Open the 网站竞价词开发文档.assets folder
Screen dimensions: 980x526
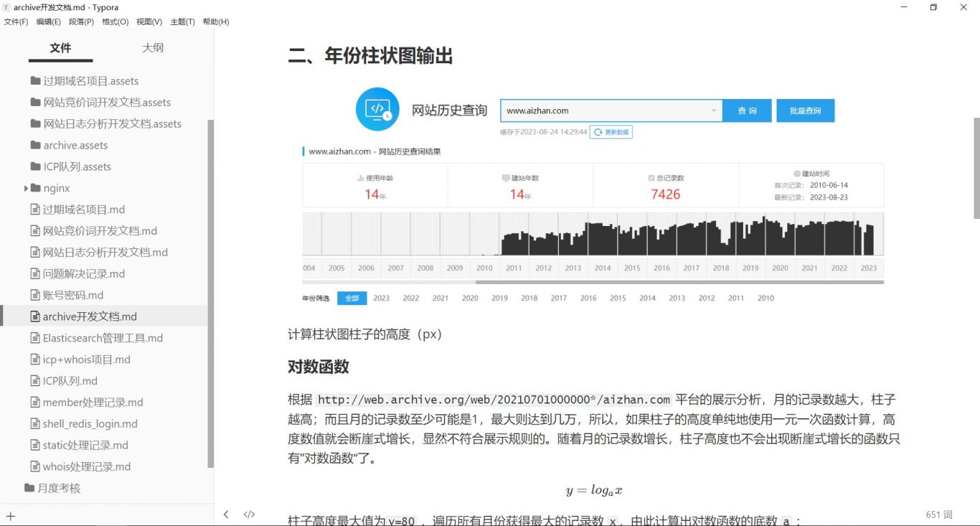pos(107,103)
